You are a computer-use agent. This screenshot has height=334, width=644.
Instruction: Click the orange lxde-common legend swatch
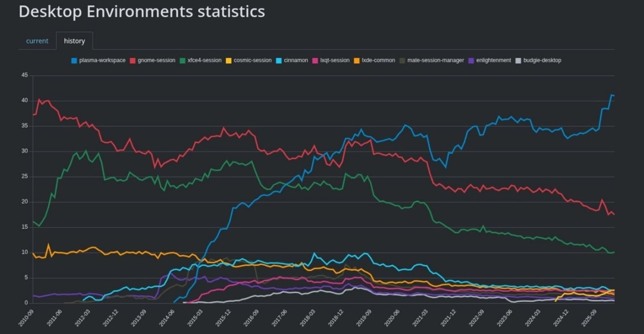[x=356, y=60]
